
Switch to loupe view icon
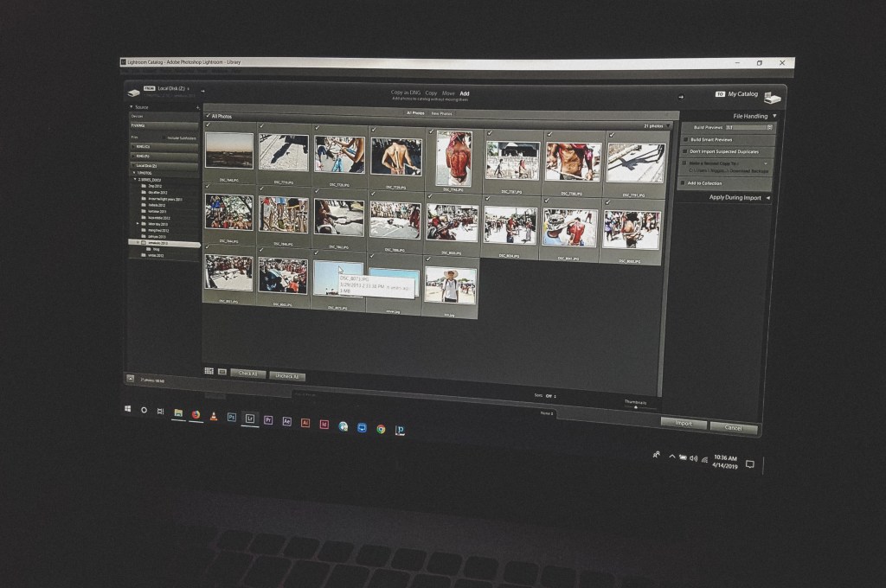point(222,372)
